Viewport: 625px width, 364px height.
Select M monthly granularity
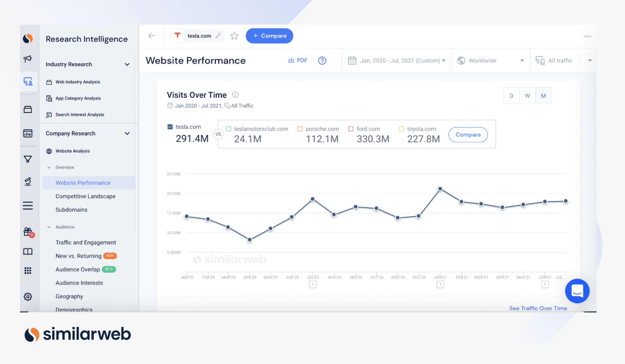(543, 96)
